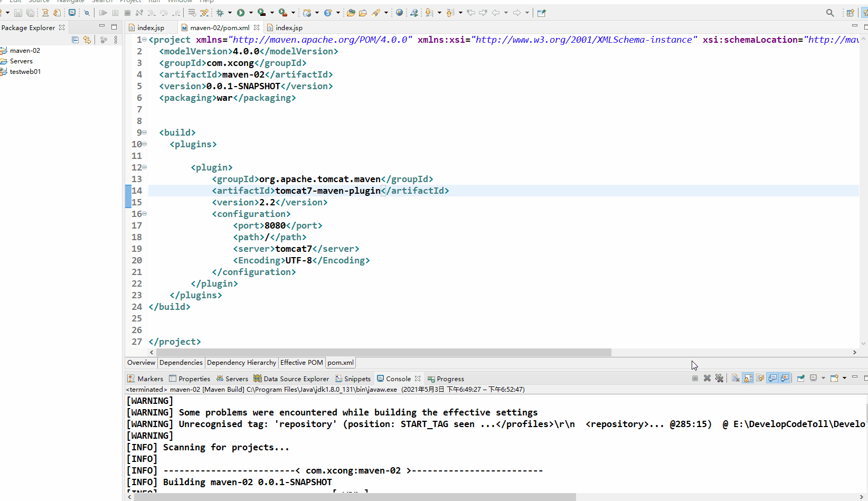Click the green Run button icon

click(241, 13)
